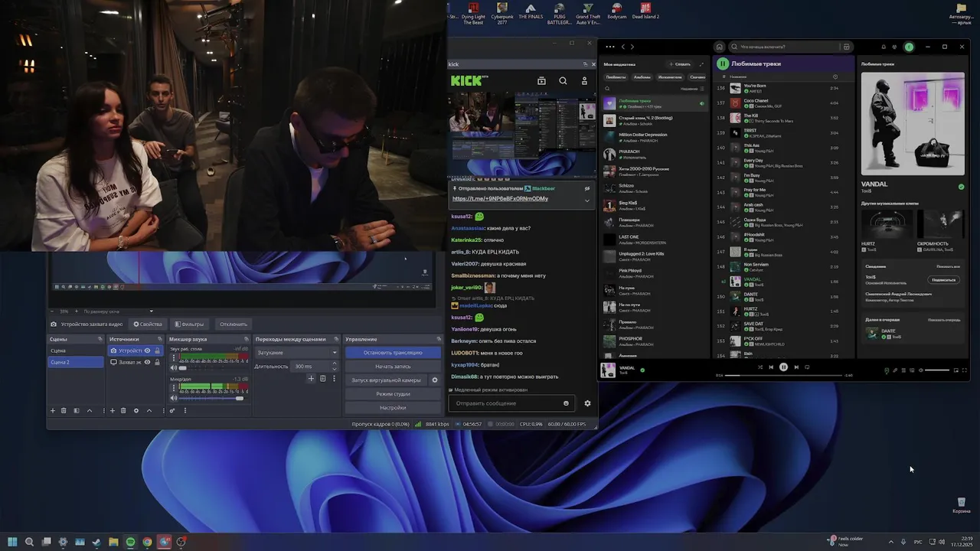Open Million Dollar Depression album in library
This screenshot has width=980, height=551.
pos(655,136)
